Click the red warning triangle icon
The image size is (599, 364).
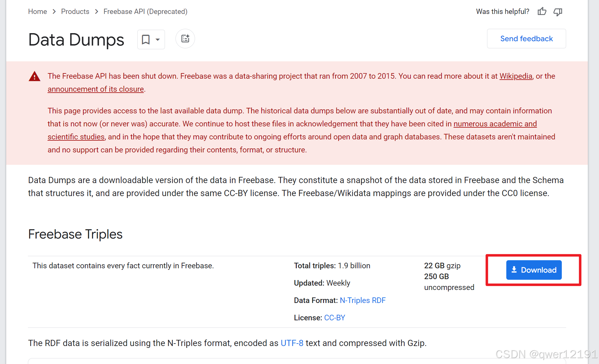(x=34, y=76)
